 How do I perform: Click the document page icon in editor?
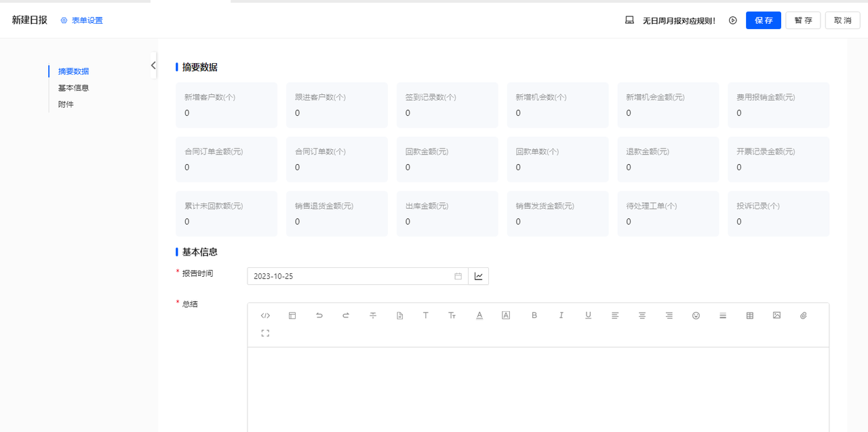(x=400, y=315)
